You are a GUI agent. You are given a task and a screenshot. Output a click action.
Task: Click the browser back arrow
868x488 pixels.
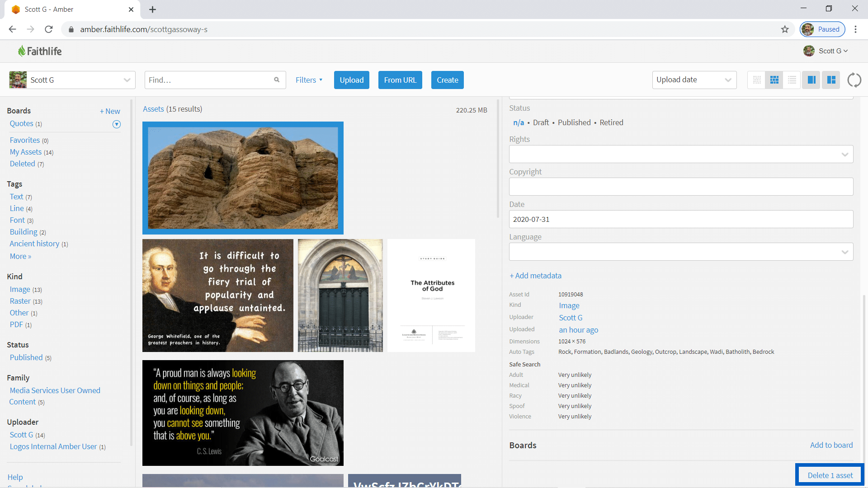click(12, 29)
